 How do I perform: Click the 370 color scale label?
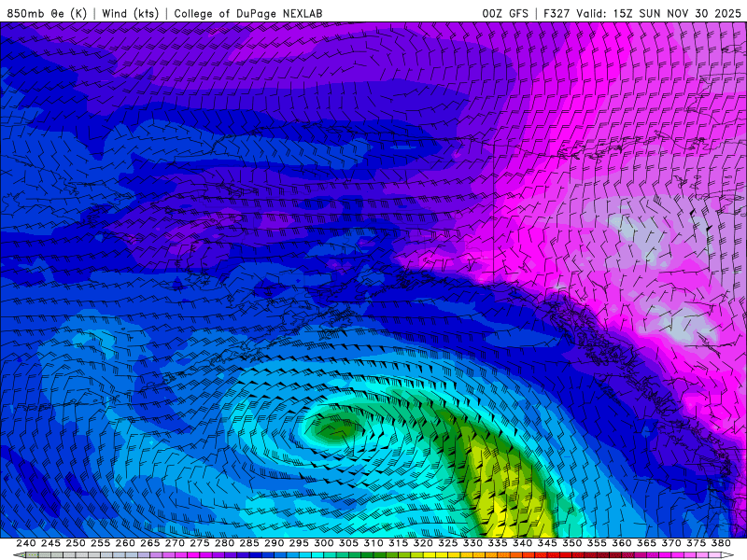click(x=671, y=543)
